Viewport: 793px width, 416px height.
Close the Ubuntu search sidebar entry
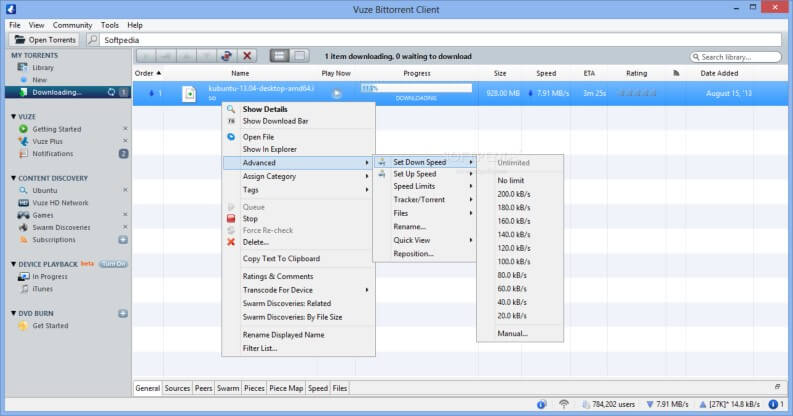125,190
